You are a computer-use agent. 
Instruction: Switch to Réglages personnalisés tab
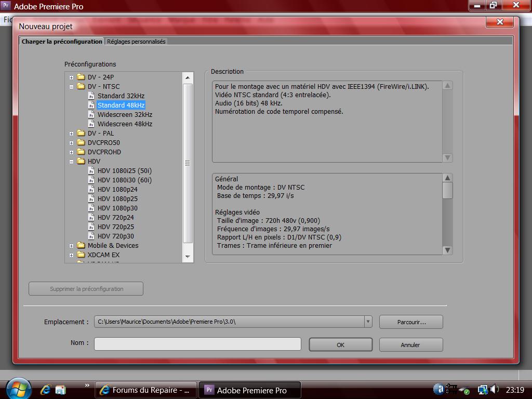tap(136, 42)
